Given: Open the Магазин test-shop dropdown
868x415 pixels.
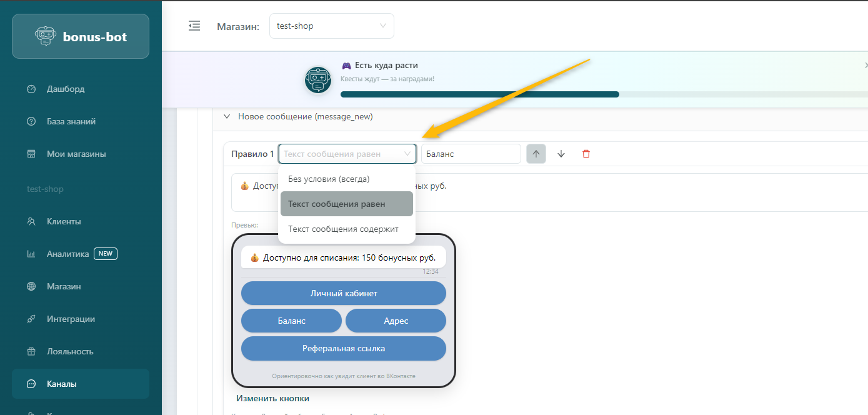Looking at the screenshot, I should click(332, 26).
